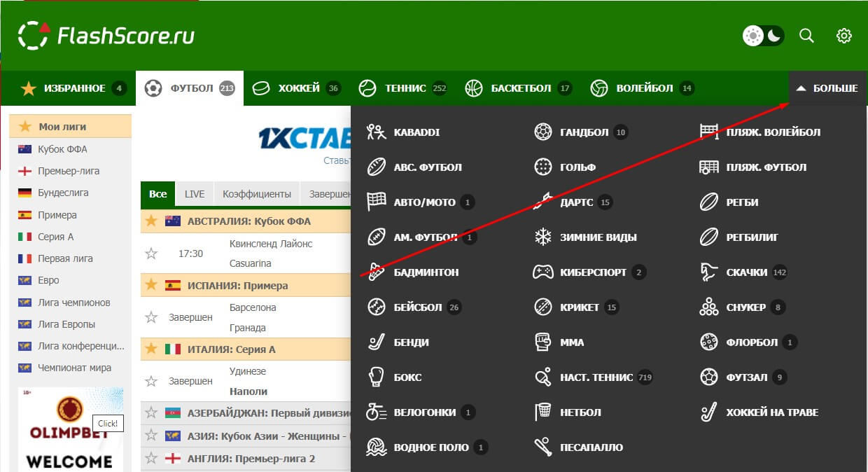Toggle favorite star for Барселона–Гранада match
Screen dimensions: 868x472
coord(151,317)
